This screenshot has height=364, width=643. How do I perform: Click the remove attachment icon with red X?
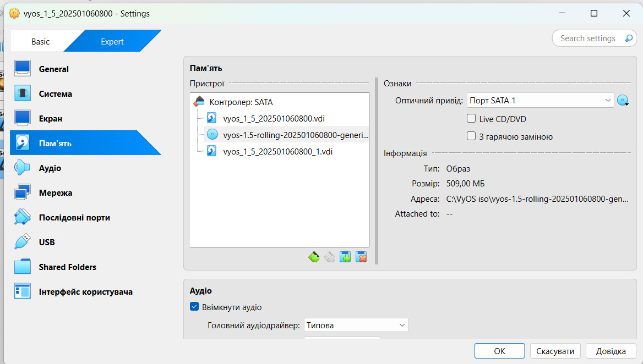(361, 257)
